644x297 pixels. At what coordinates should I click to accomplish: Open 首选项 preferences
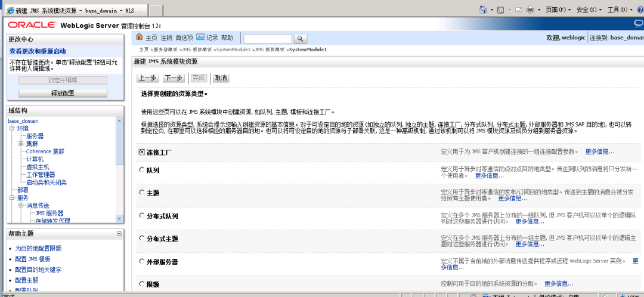tap(184, 38)
